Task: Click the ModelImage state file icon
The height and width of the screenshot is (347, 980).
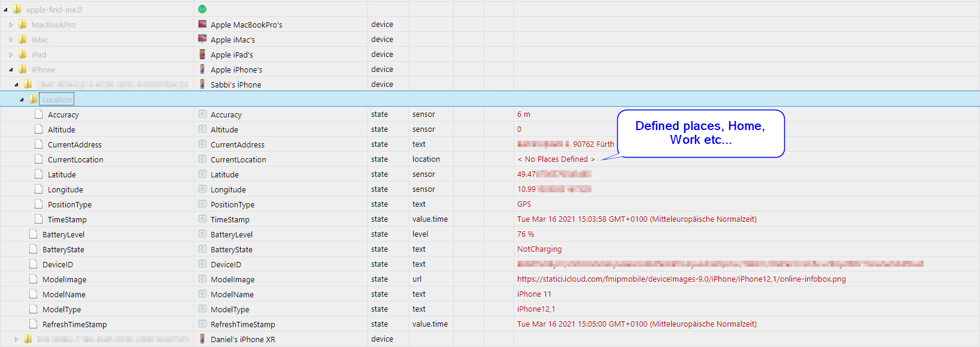Action: [x=34, y=279]
